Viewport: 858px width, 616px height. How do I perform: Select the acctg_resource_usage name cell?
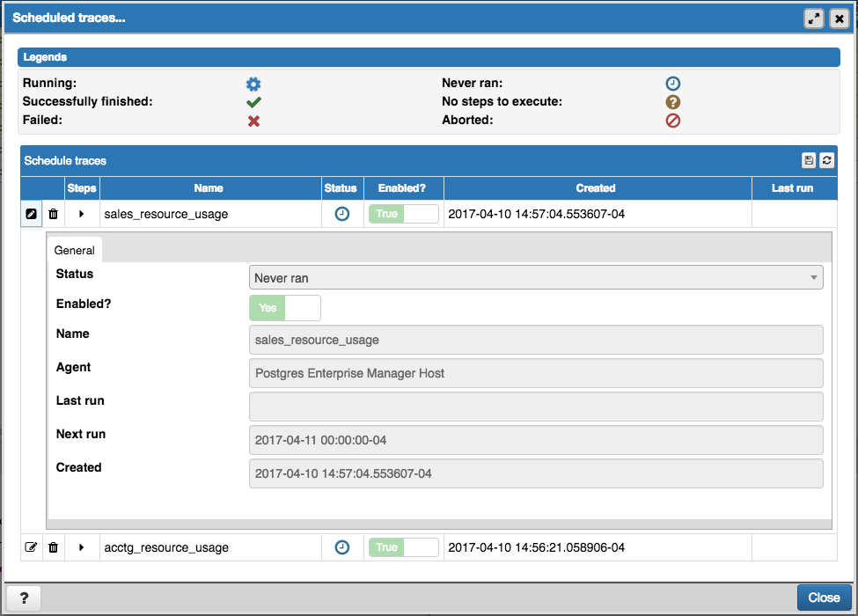[x=210, y=547]
